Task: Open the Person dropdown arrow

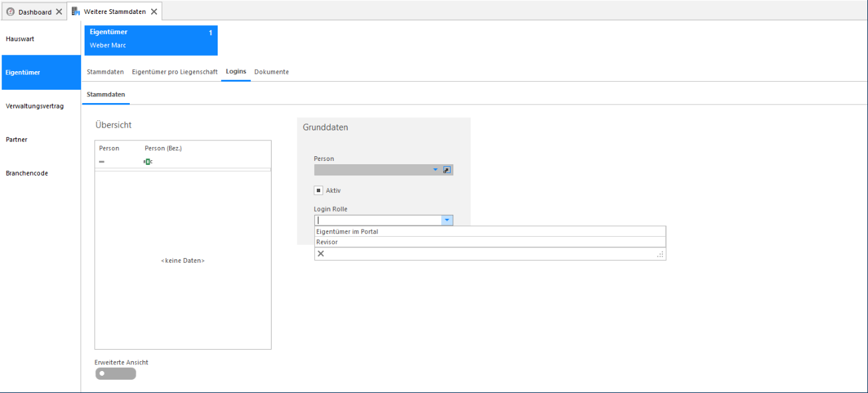Action: 435,170
